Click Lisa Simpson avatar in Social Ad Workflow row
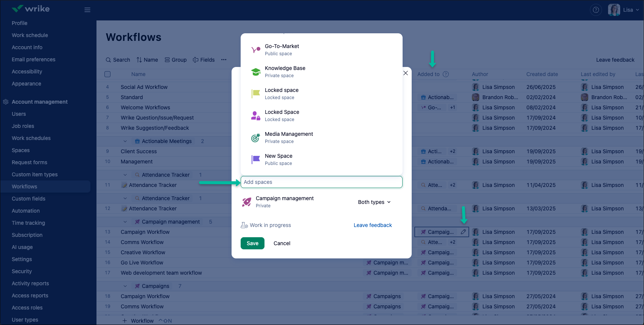 [x=476, y=87]
